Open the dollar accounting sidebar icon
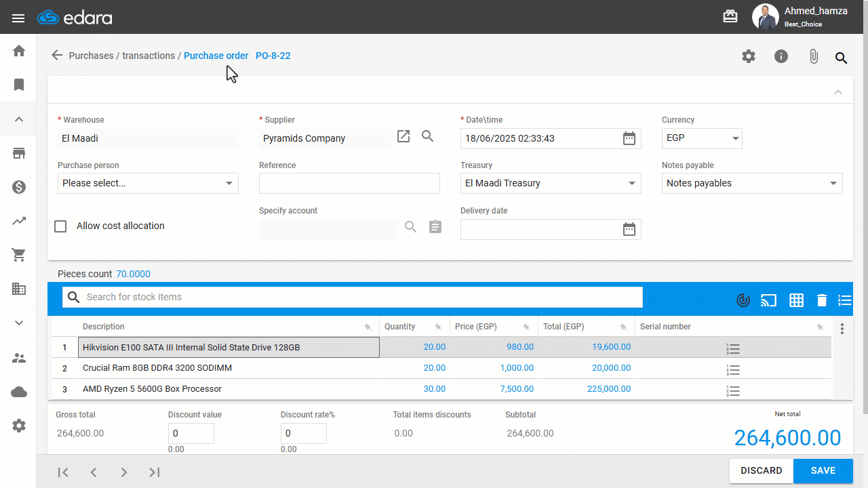This screenshot has width=868, height=488. click(19, 187)
